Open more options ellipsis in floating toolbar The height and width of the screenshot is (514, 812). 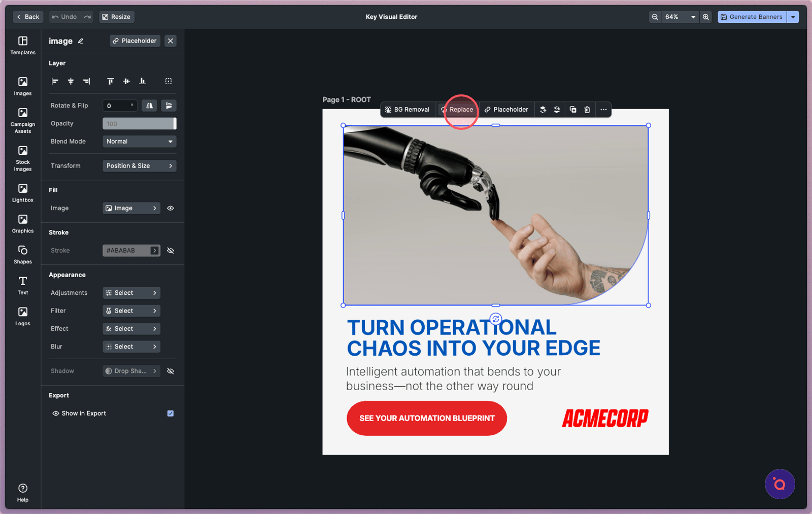603,110
